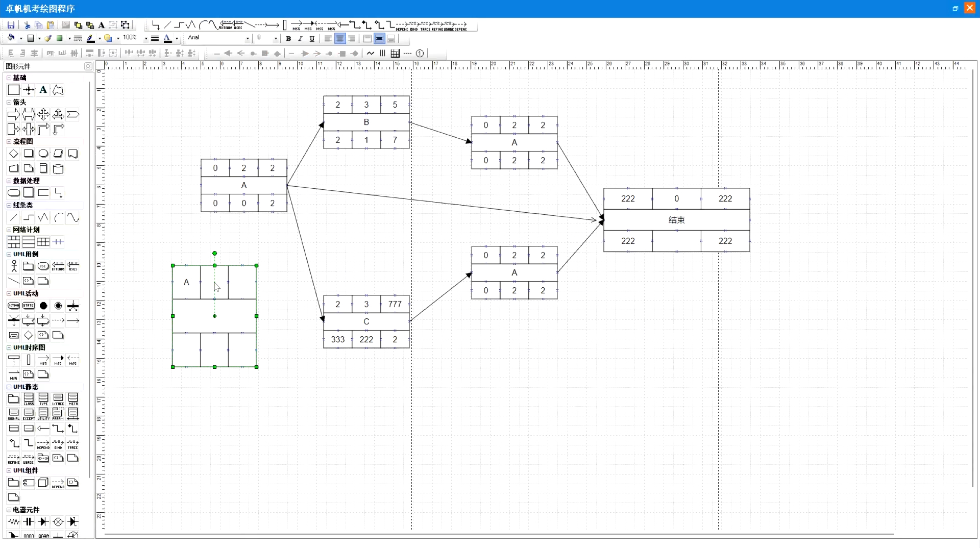Pick the STATE shape in UML活动
980x551 pixels.
(x=29, y=306)
